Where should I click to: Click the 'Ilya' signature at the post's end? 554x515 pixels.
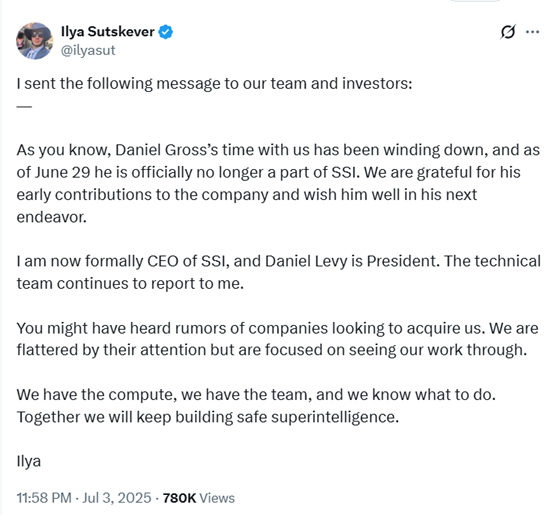point(29,461)
